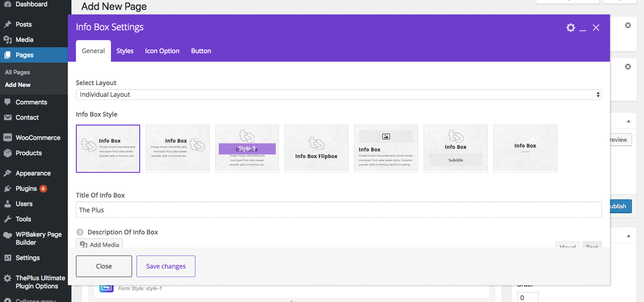Switch to the Styles tab
Viewport: 644px width, 302px height.
tap(125, 51)
